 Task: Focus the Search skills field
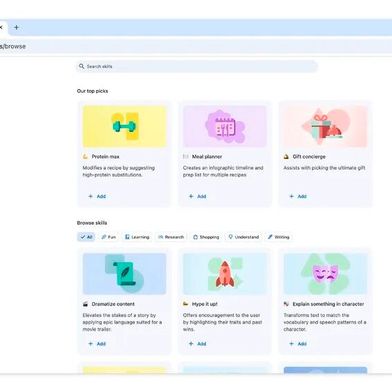(x=197, y=66)
